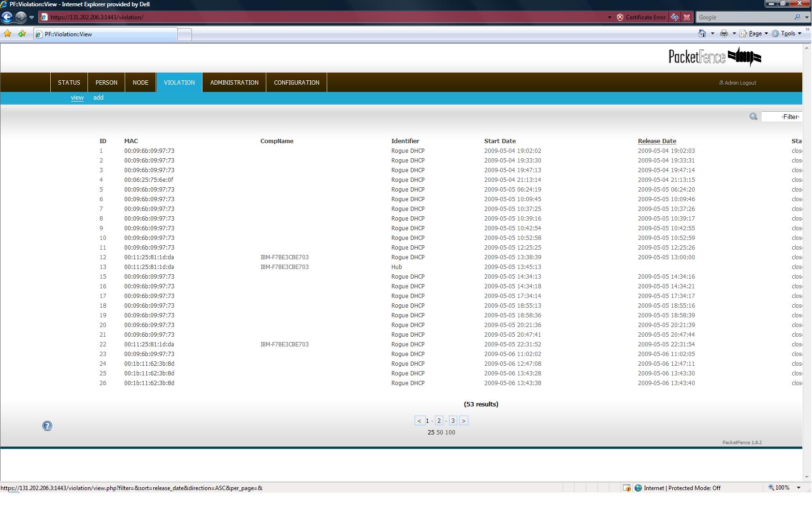This screenshot has height=508, width=812.
Task: Click into the Filter text field
Action: [x=781, y=117]
